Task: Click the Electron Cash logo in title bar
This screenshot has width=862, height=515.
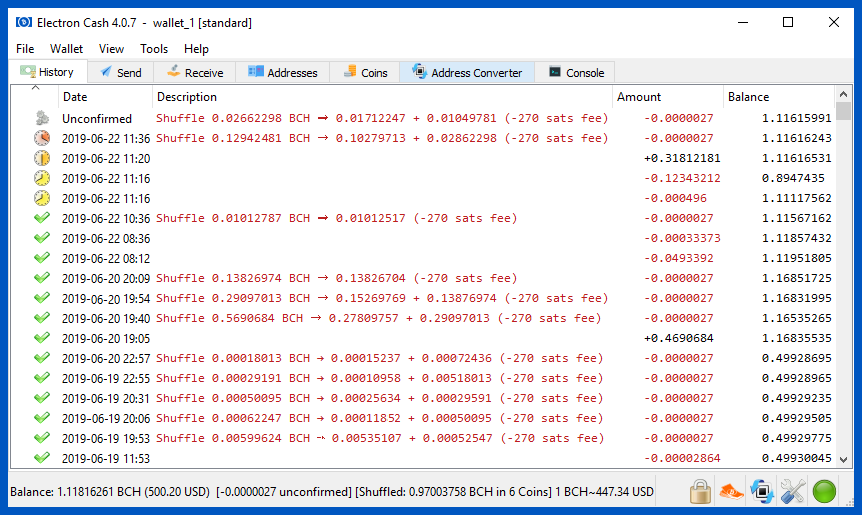Action: [x=24, y=22]
